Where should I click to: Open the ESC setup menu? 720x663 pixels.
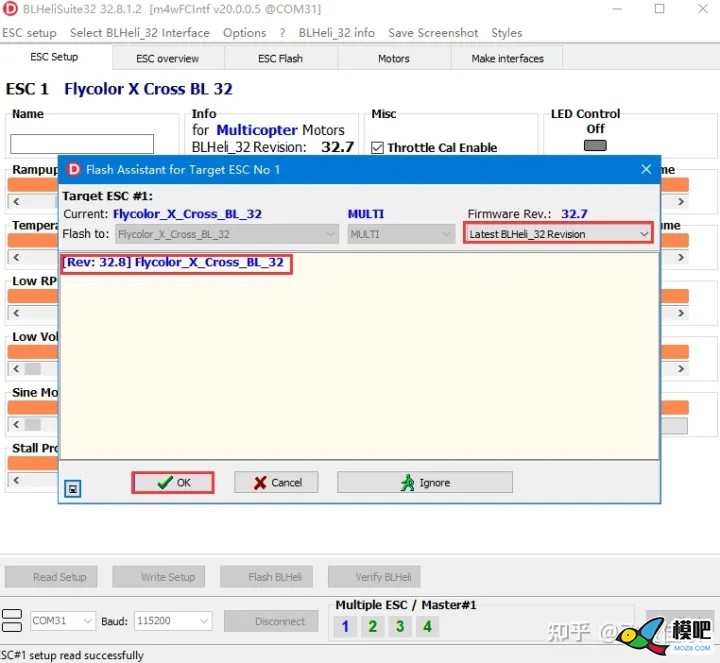pos(29,33)
